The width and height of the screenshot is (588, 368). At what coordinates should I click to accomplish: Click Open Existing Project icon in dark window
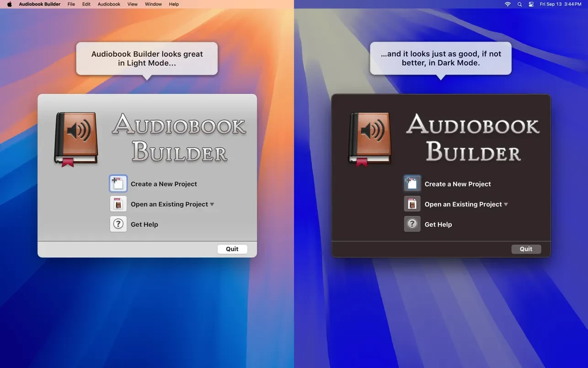click(x=412, y=204)
